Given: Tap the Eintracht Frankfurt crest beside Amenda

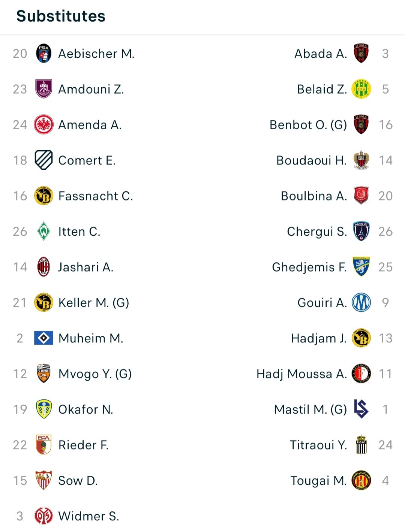Looking at the screenshot, I should point(43,124).
